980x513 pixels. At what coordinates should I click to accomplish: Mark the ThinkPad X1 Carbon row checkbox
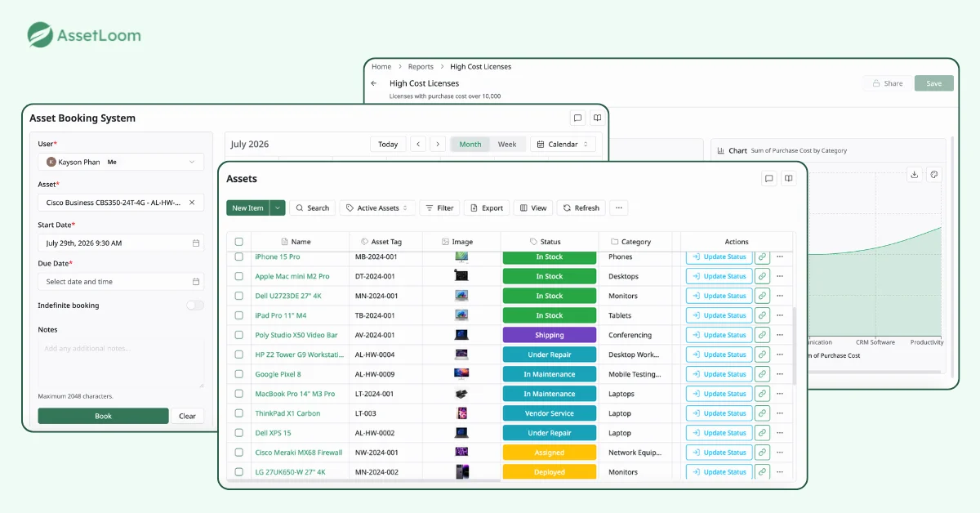point(239,413)
